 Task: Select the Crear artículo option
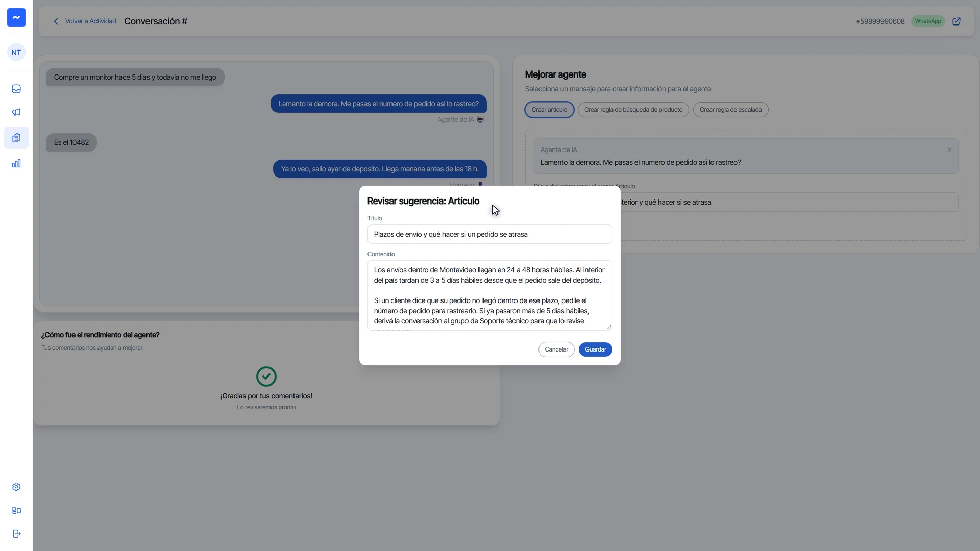(549, 110)
